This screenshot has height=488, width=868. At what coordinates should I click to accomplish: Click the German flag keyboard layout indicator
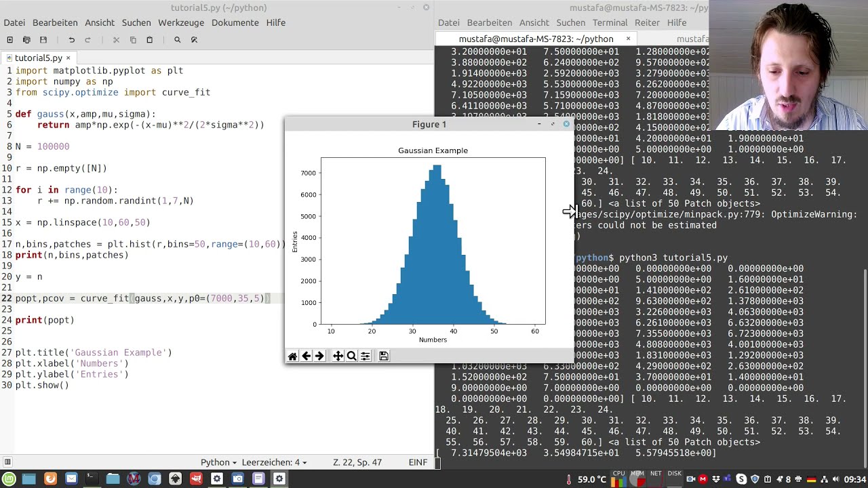click(x=811, y=479)
